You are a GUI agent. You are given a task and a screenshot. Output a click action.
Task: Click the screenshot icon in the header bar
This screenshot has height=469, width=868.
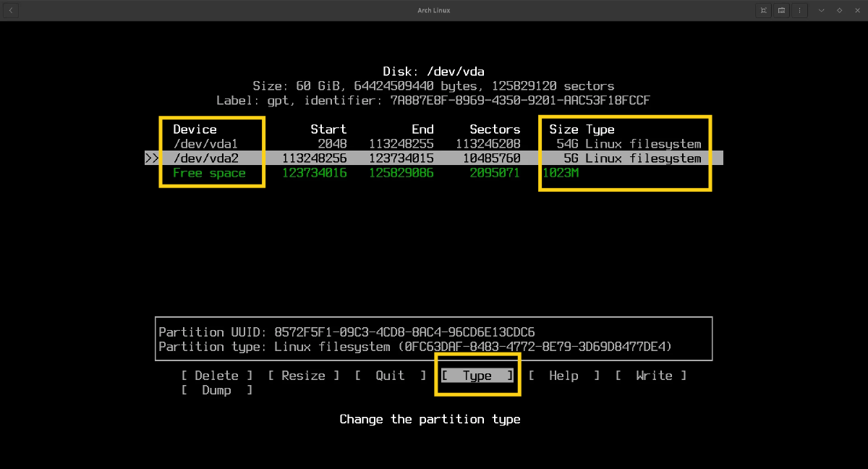[782, 10]
